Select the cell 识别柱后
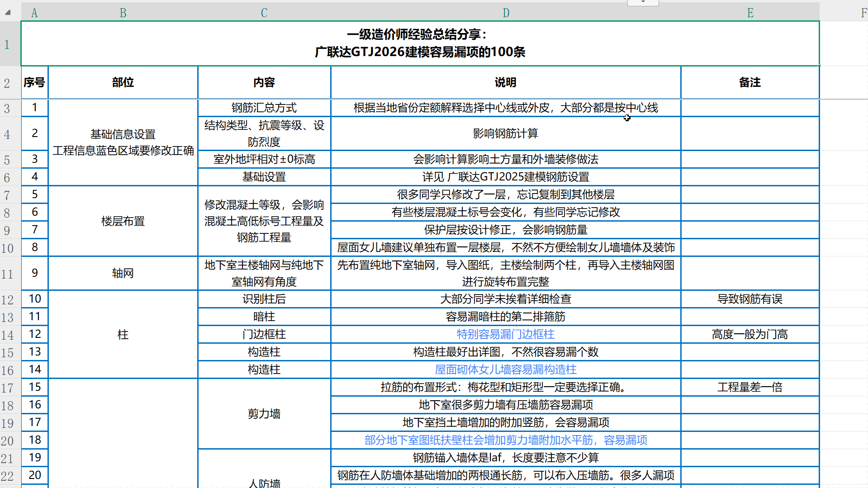 tap(264, 299)
